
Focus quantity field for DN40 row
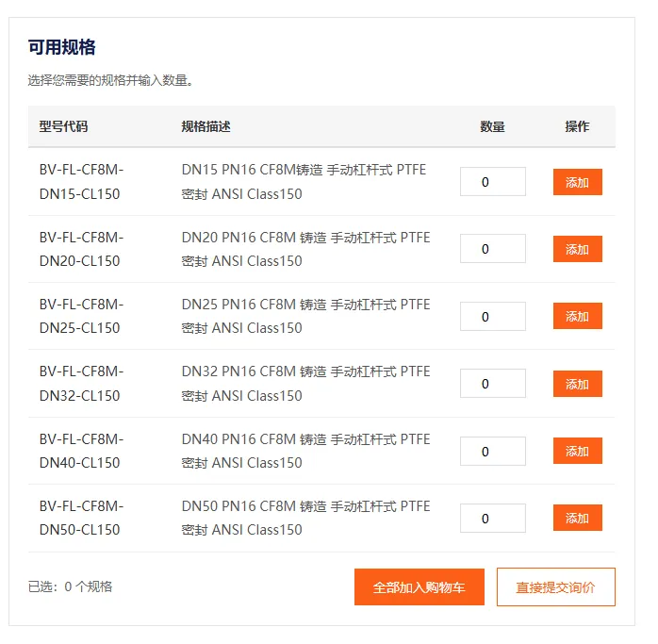493,451
